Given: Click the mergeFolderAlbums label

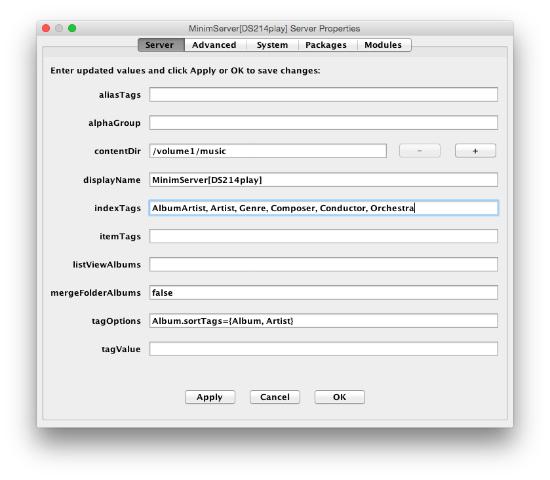Looking at the screenshot, I should click(x=95, y=293).
